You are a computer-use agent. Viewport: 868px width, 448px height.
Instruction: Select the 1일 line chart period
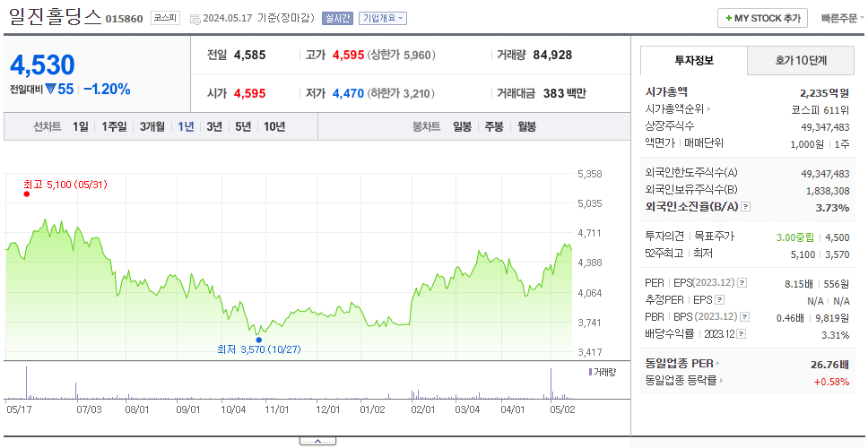tap(81, 126)
